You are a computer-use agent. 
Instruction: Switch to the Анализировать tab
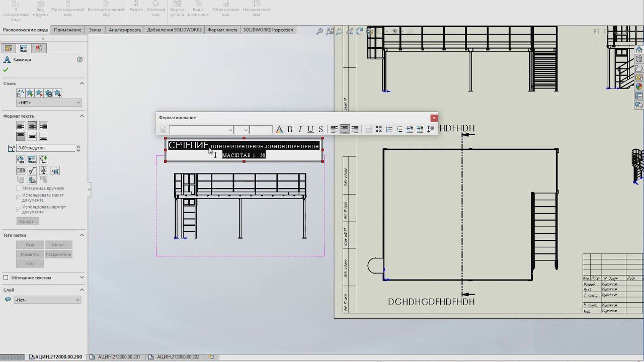pos(125,30)
